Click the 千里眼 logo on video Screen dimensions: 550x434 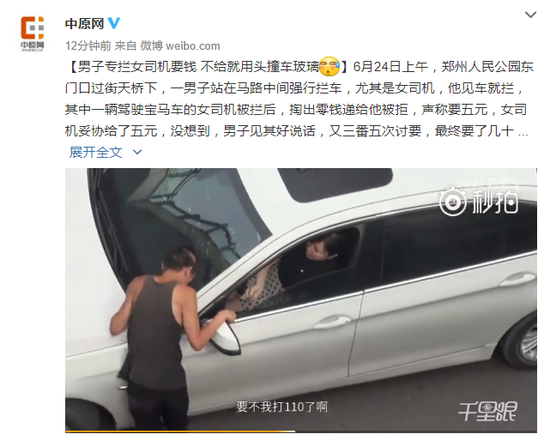tap(488, 411)
